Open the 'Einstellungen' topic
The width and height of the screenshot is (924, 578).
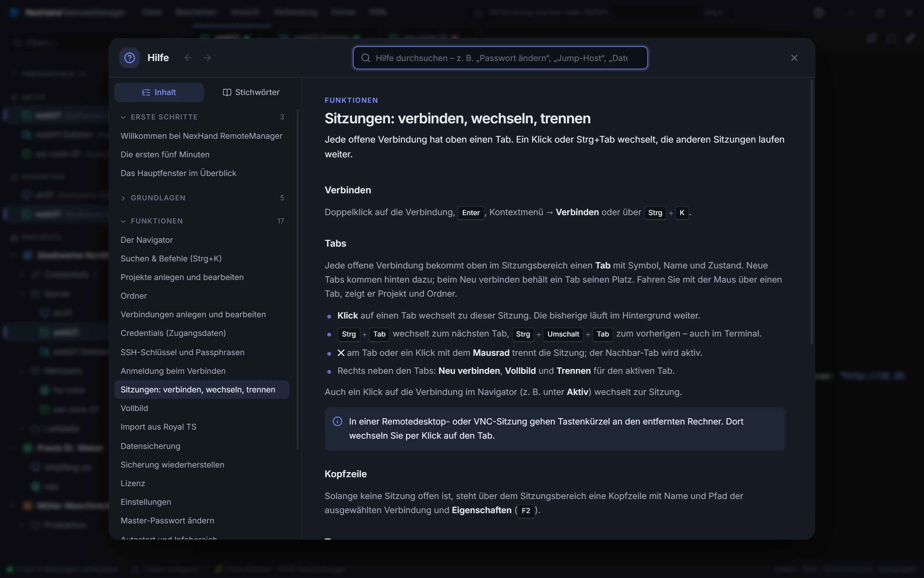pos(201,502)
